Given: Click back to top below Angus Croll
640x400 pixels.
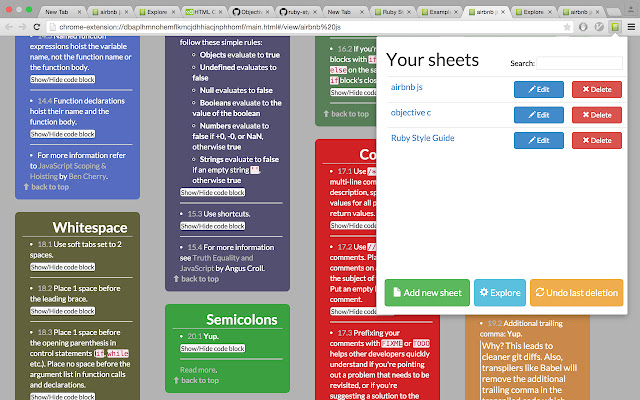Looking at the screenshot, I should click(196, 279).
